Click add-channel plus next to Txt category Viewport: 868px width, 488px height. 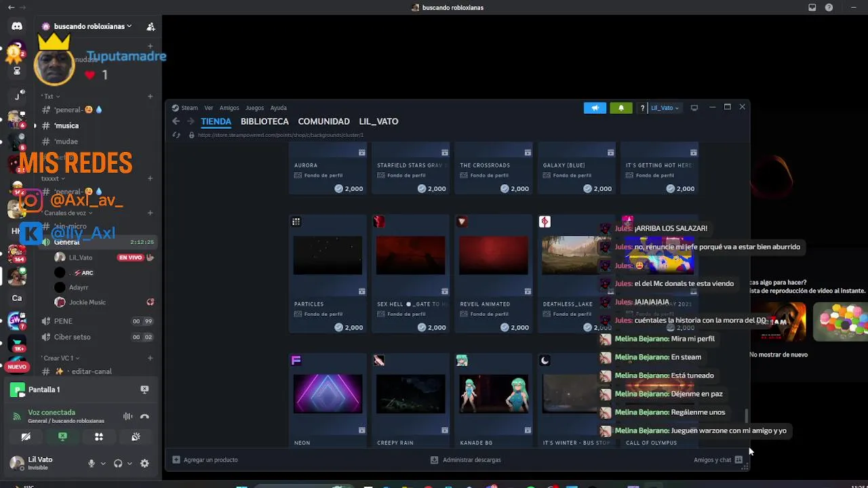point(150,96)
